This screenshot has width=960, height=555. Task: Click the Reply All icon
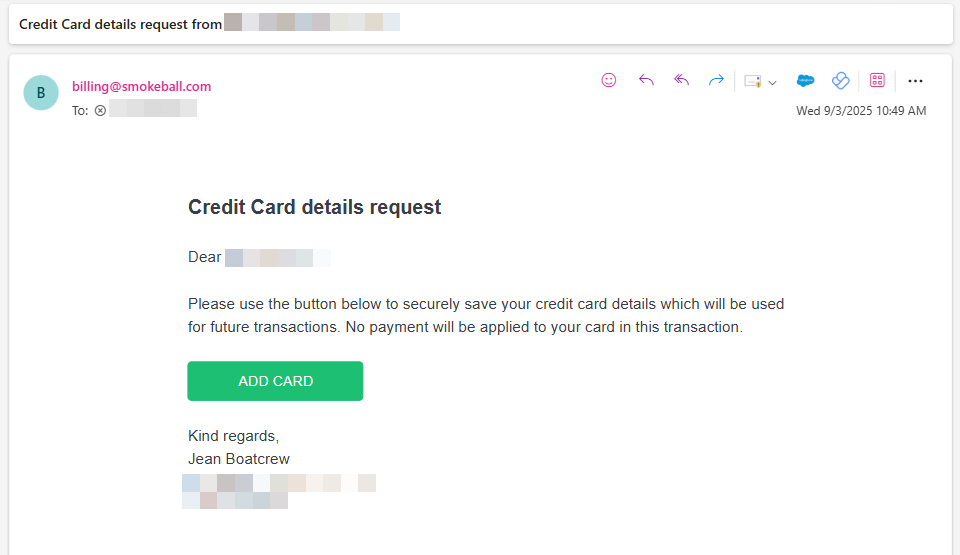point(682,81)
